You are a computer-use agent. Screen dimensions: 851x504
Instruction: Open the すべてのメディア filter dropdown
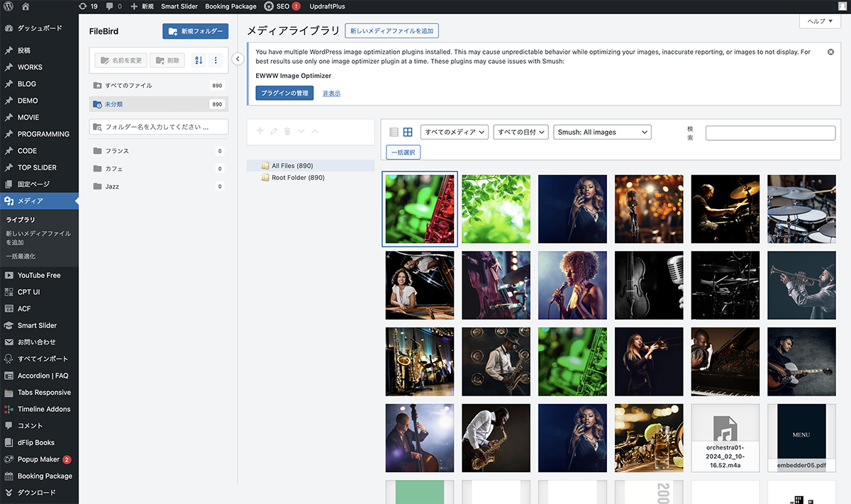[455, 132]
